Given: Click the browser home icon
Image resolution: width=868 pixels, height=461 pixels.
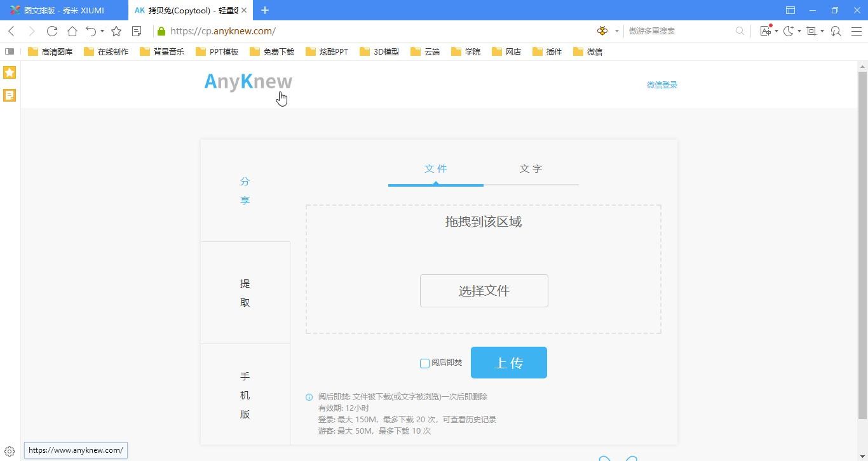Looking at the screenshot, I should pos(72,31).
